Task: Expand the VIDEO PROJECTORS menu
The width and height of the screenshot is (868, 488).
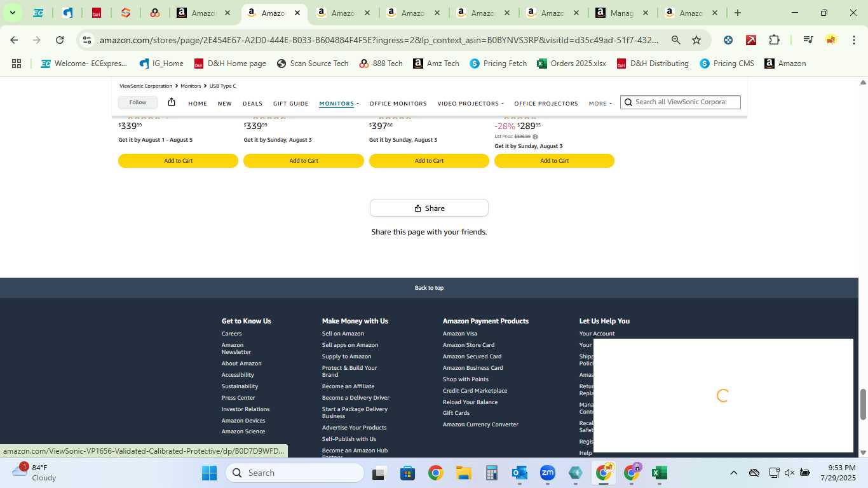Action: pyautogui.click(x=470, y=104)
